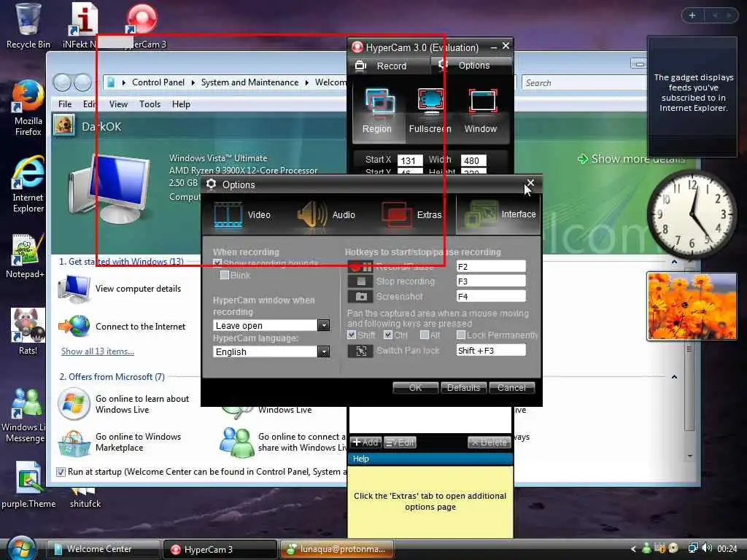Viewport: 747px width, 560px height.
Task: Select the Window capture mode icon
Action: (483, 102)
